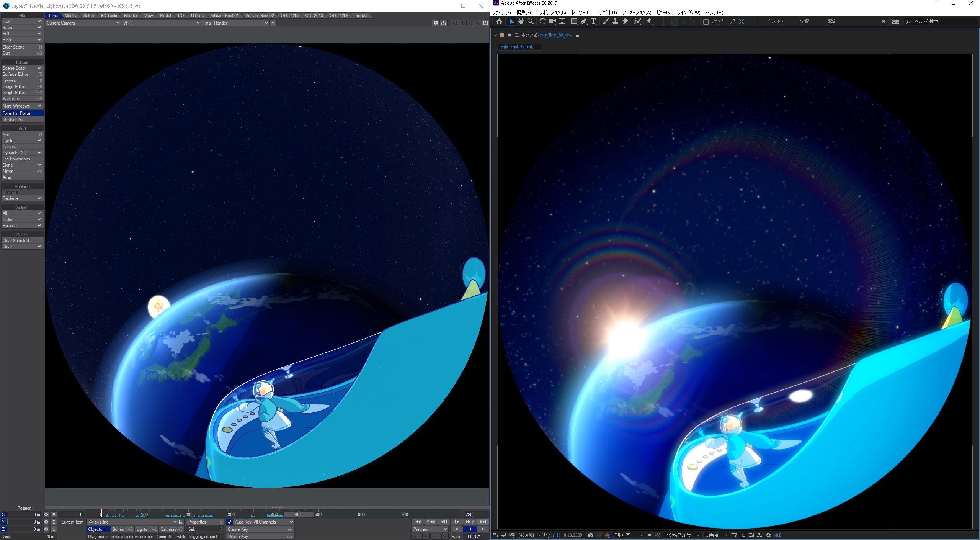Screen dimensions: 980x540
Task: Click Create Key button in LightWave
Action: [x=260, y=529]
